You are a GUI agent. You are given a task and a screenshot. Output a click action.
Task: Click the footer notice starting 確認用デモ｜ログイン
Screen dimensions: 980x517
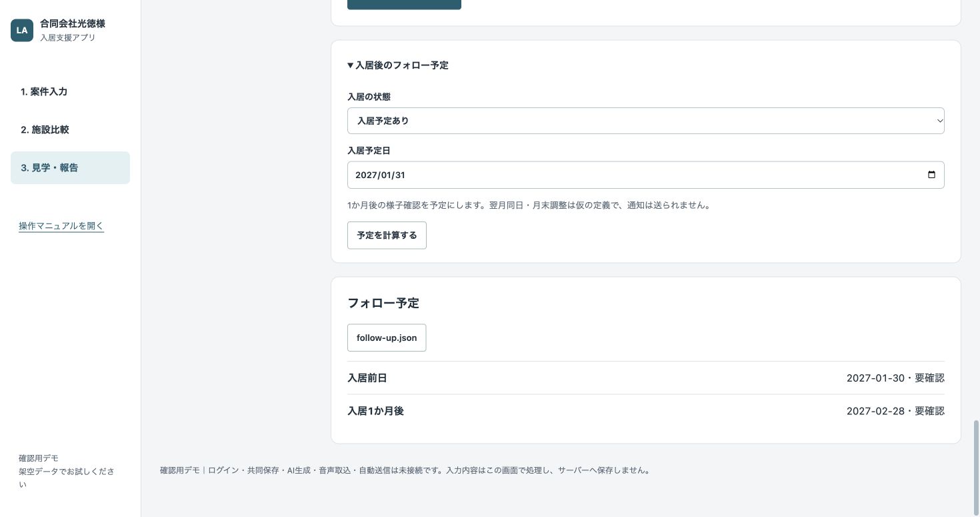(x=405, y=470)
